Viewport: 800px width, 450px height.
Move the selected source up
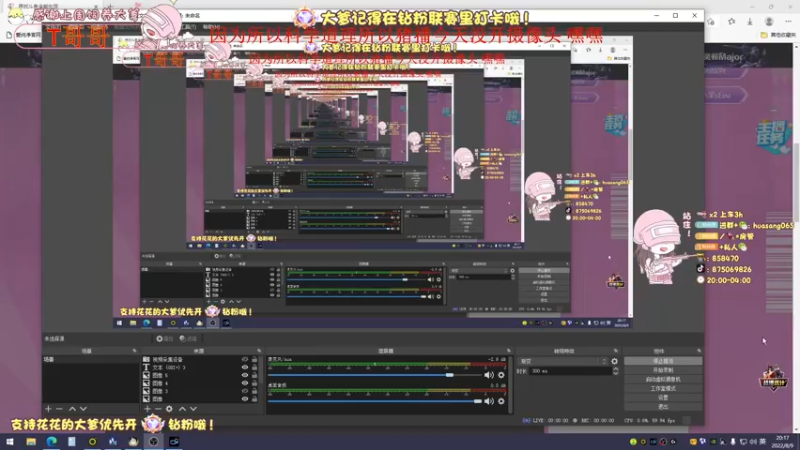coord(182,409)
